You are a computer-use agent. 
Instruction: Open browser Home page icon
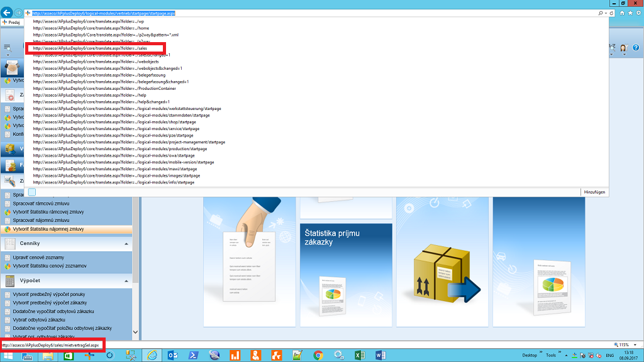622,13
